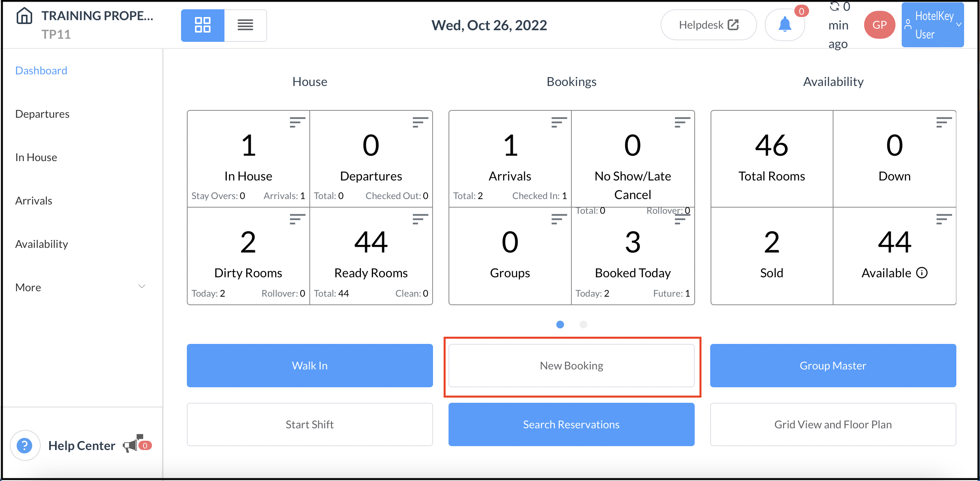Click the Help Center question mark icon

(25, 445)
